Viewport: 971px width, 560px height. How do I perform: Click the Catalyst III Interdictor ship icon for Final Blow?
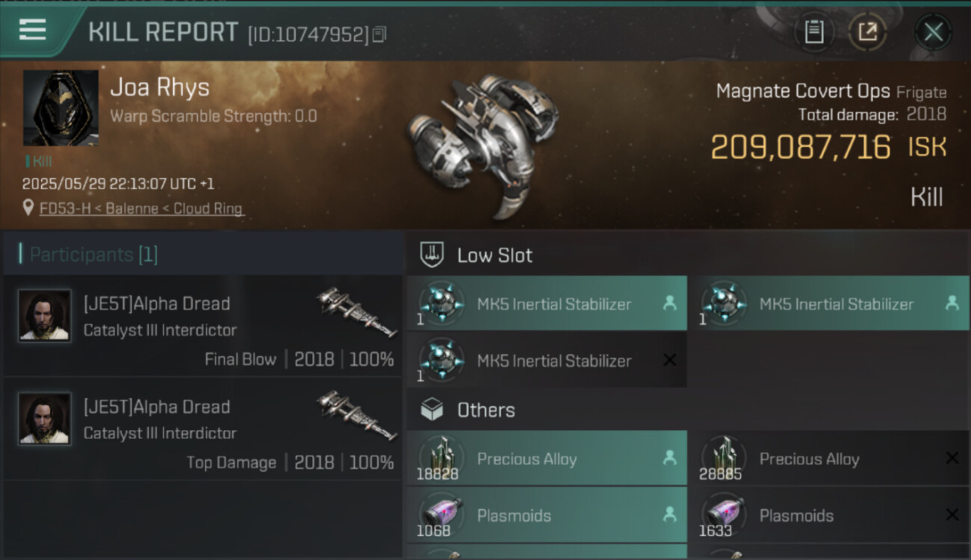[356, 312]
